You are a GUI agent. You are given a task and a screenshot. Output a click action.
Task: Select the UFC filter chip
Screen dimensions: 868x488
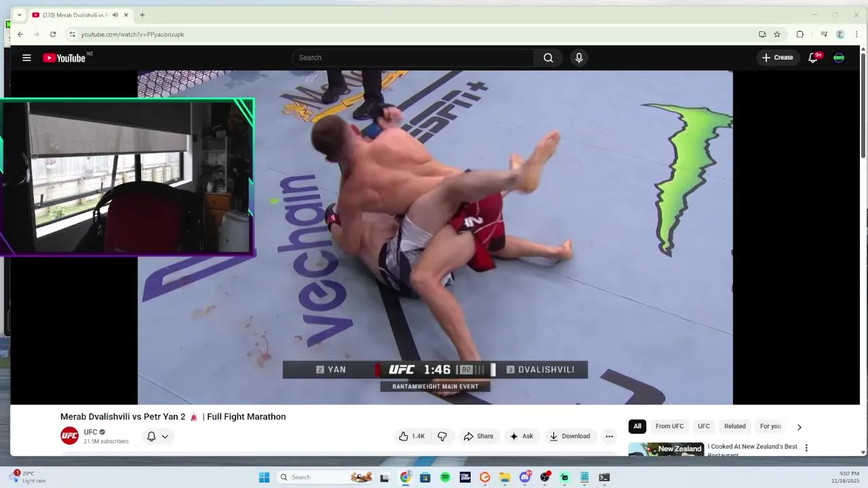click(704, 426)
